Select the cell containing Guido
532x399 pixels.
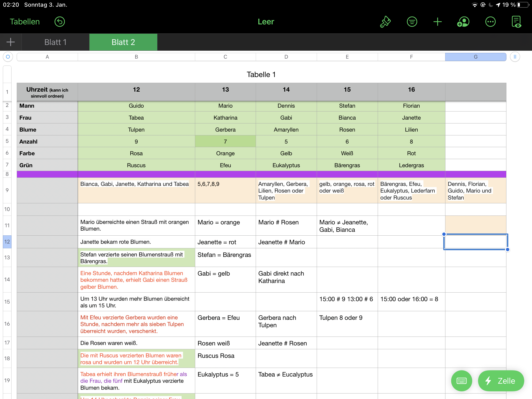[x=136, y=106]
